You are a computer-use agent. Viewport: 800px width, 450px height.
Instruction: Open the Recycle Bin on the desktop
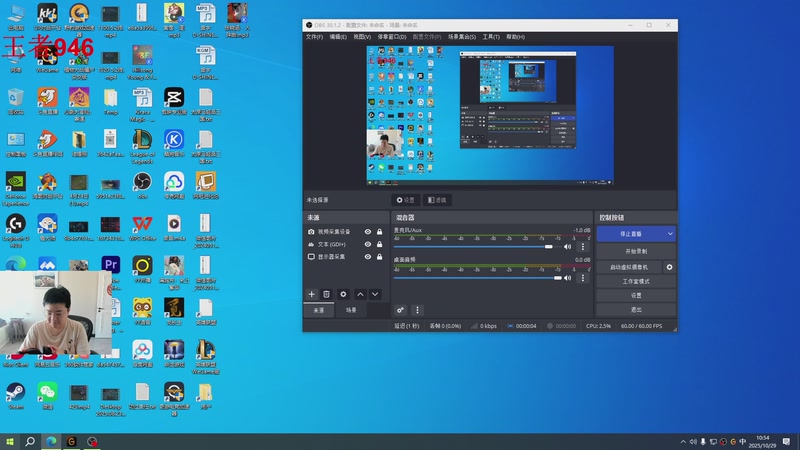[16, 101]
